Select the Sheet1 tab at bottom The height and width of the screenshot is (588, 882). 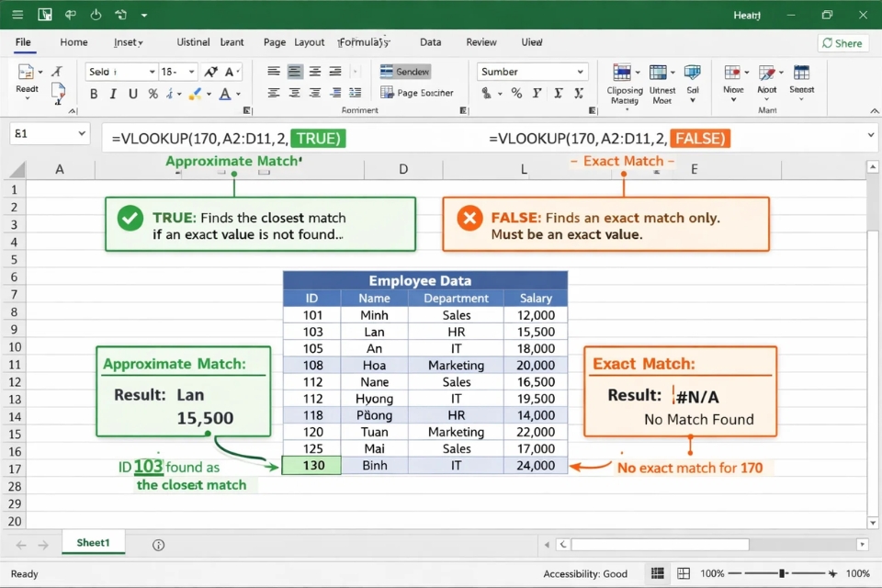[x=93, y=542]
